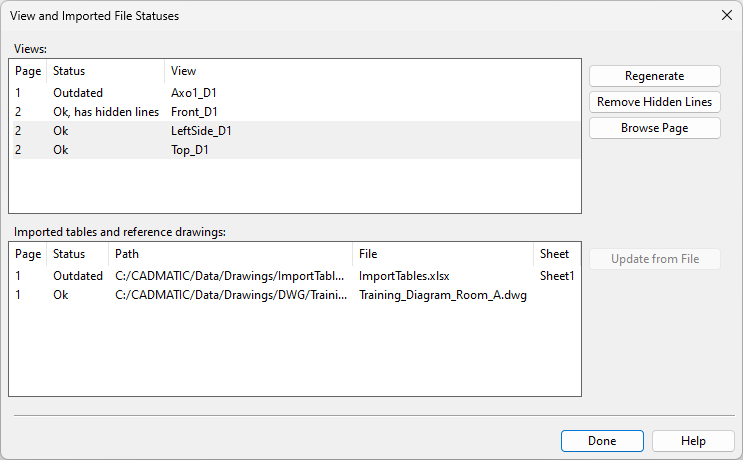Click the Update from File button

(x=654, y=259)
